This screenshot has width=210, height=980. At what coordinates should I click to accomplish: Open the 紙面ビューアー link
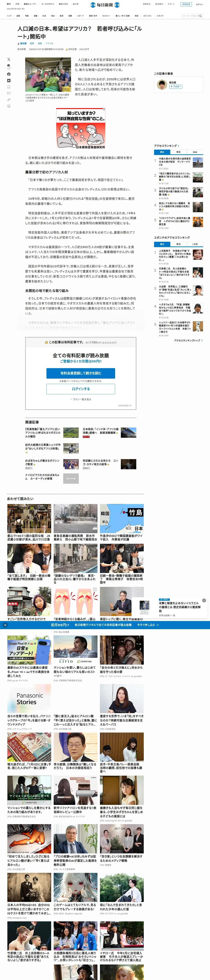pyautogui.click(x=30, y=4)
